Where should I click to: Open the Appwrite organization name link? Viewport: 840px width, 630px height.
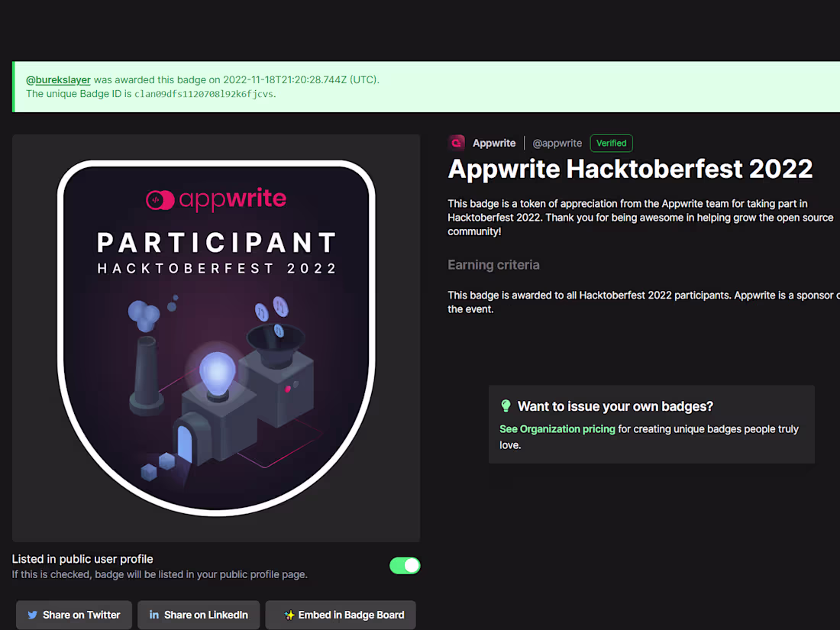tap(494, 143)
